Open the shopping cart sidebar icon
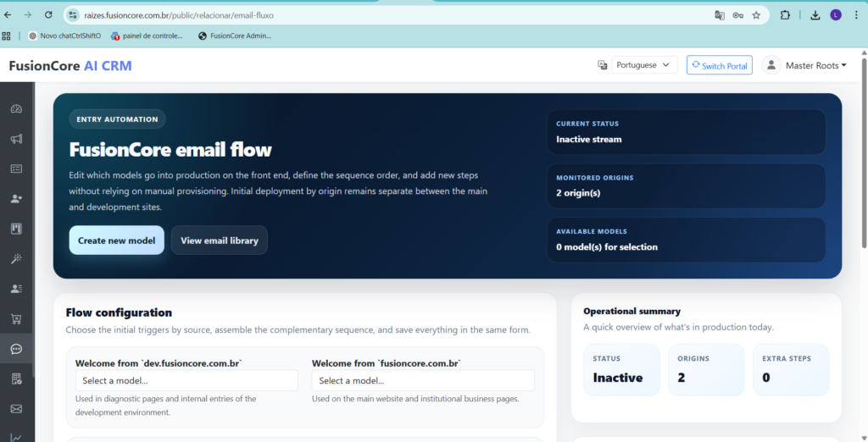The width and height of the screenshot is (868, 442). coord(16,318)
